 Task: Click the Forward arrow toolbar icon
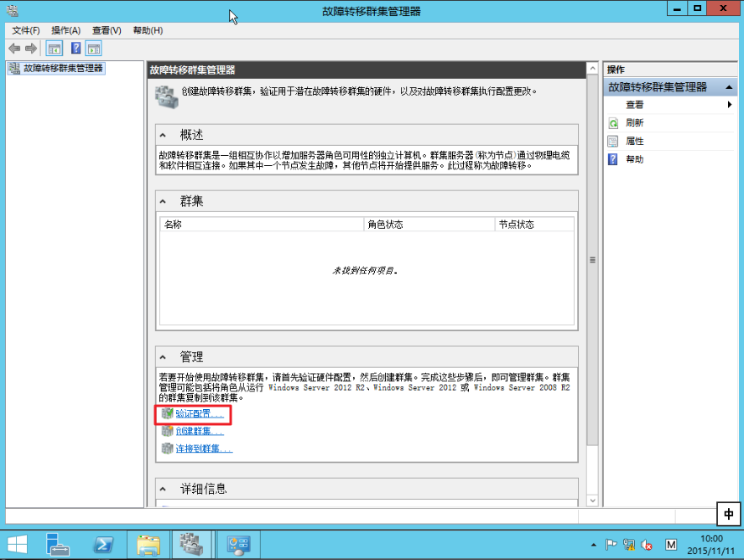tap(31, 49)
